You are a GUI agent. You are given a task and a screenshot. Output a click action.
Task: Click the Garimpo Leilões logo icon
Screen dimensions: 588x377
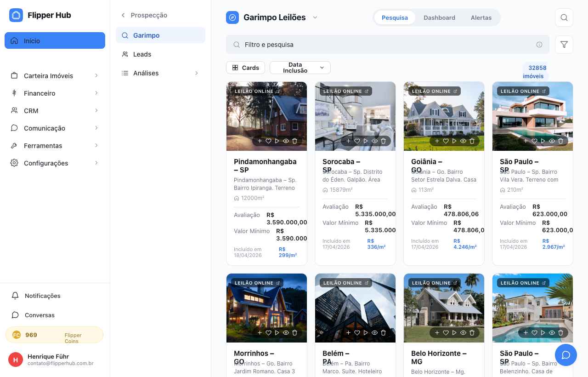[x=232, y=17]
